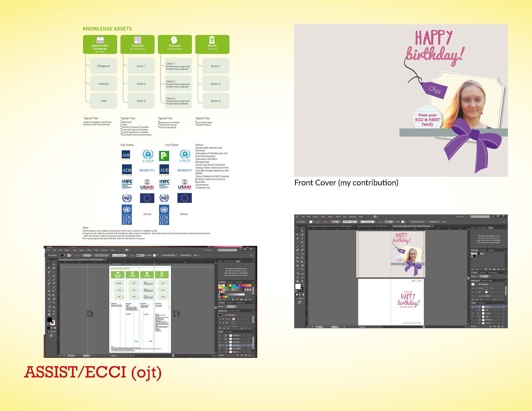Open Effect menu in Knowledge Assets Illustrator window
The height and width of the screenshot is (411, 532).
click(89, 250)
